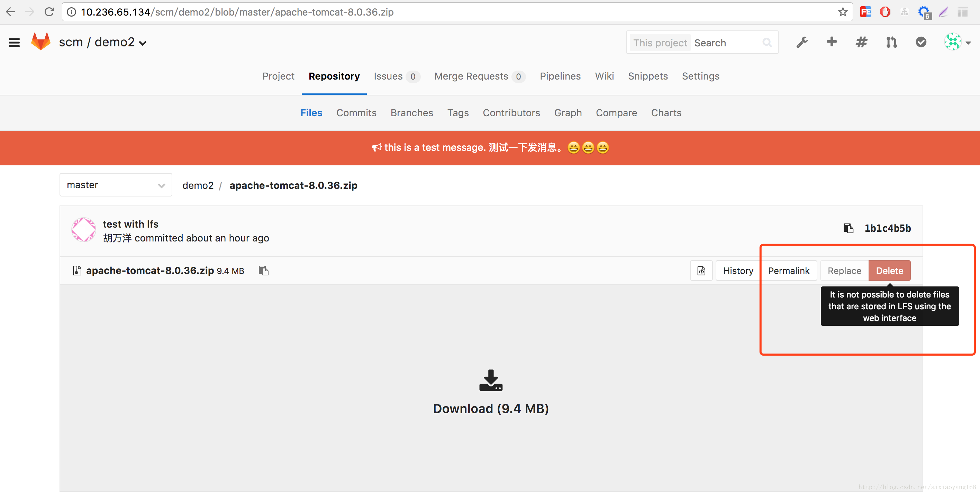
Task: Click the raw source view icon button
Action: [x=701, y=271]
